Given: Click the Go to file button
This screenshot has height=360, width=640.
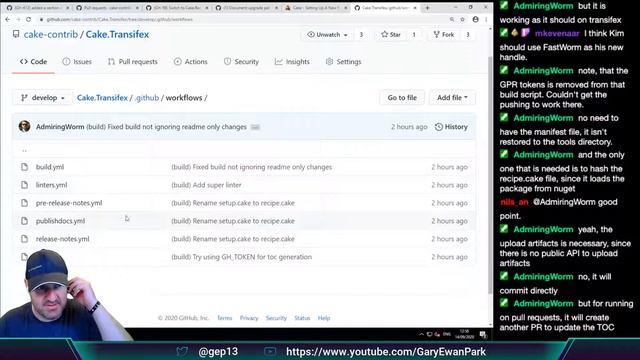Looking at the screenshot, I should point(402,98).
